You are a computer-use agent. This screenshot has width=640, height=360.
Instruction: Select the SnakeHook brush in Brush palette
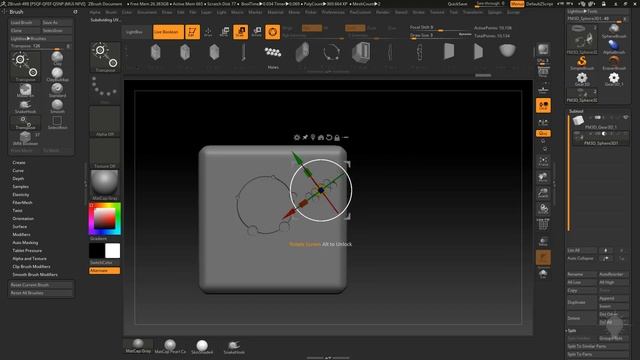[25, 107]
